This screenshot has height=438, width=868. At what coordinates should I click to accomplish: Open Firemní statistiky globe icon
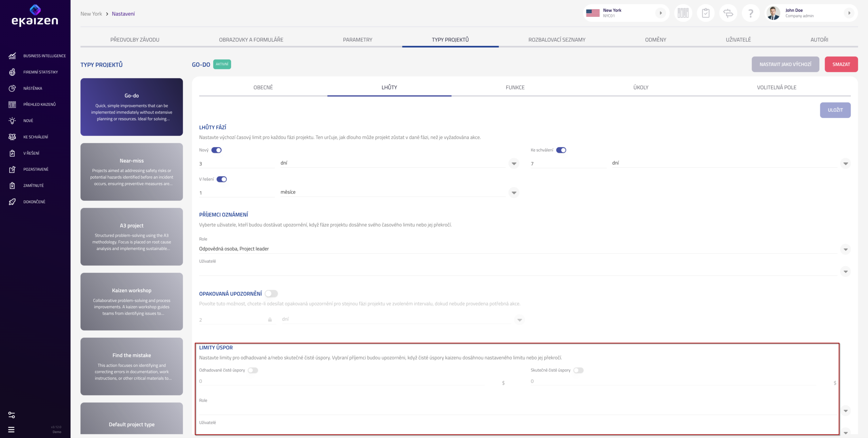(12, 72)
